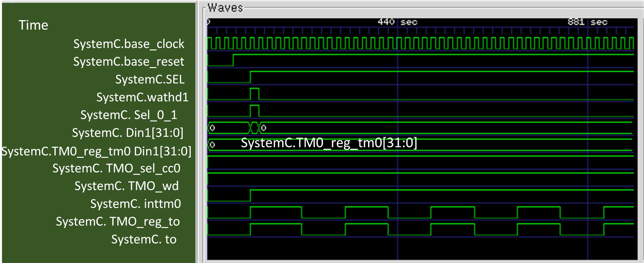Click the first value 0 on Din1 bus waveform
The image size is (644, 263).
(212, 128)
